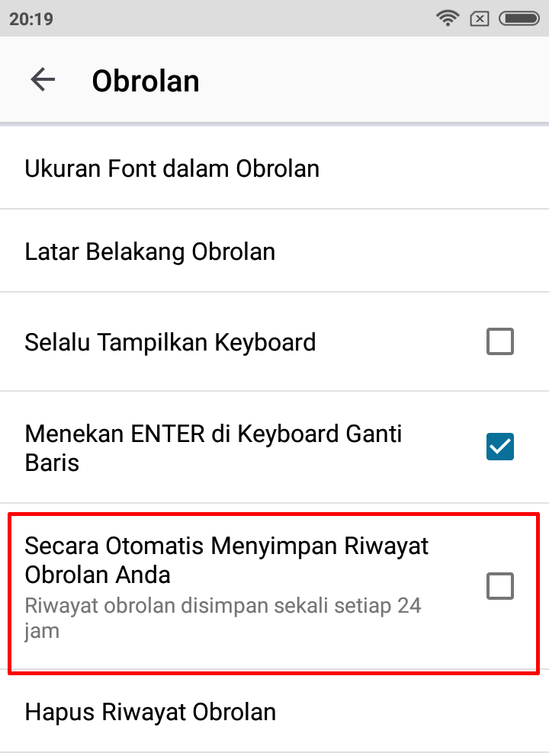The height and width of the screenshot is (756, 549).
Task: Click the blue checkmark beside Menekan ENTER
Action: pyautogui.click(x=500, y=447)
